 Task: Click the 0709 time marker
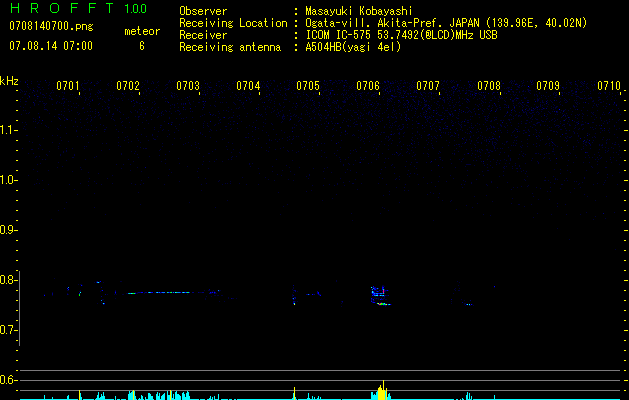point(548,85)
